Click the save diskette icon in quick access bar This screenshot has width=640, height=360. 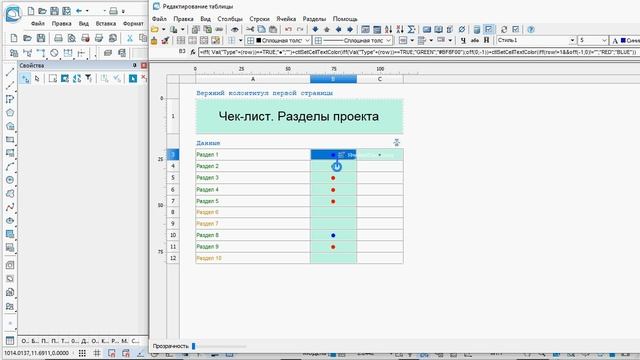click(x=54, y=11)
